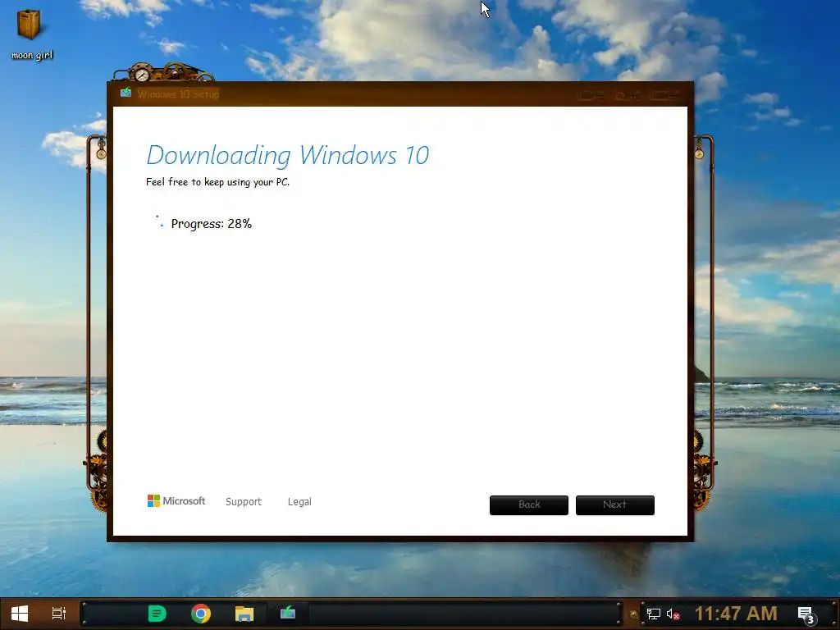840x630 pixels.
Task: Switch to Windows 10 Setup on the taskbar
Action: coord(288,612)
